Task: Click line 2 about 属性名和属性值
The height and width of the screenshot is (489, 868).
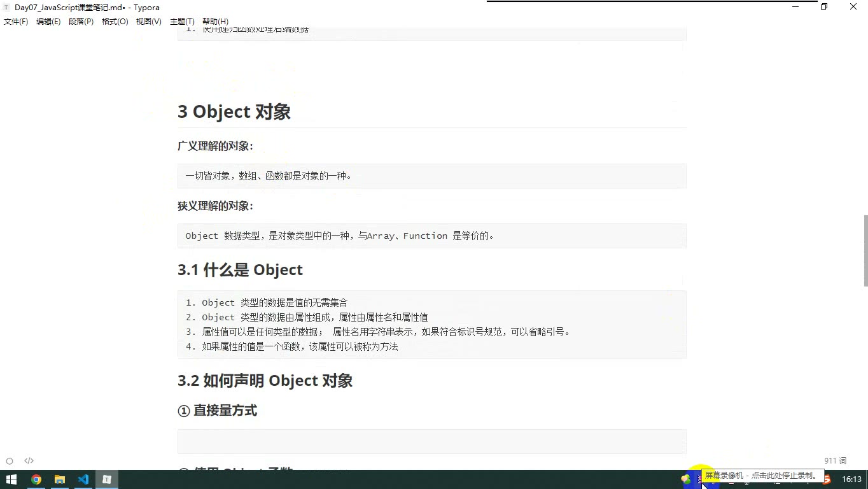Action: [x=307, y=317]
